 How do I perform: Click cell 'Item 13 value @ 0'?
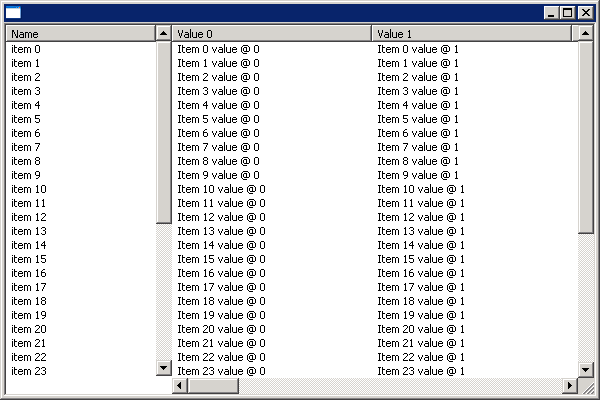(222, 231)
